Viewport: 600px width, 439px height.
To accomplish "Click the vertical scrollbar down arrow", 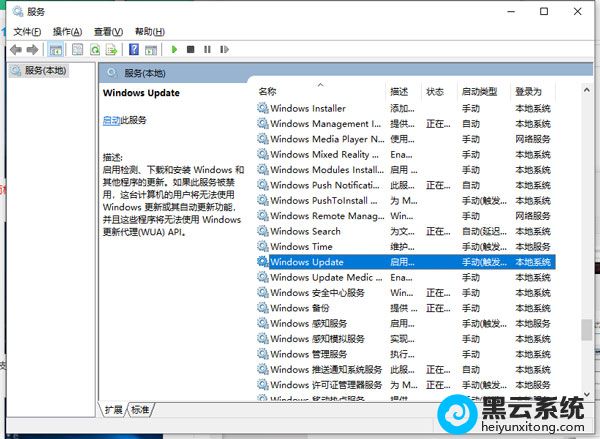I will click(586, 395).
